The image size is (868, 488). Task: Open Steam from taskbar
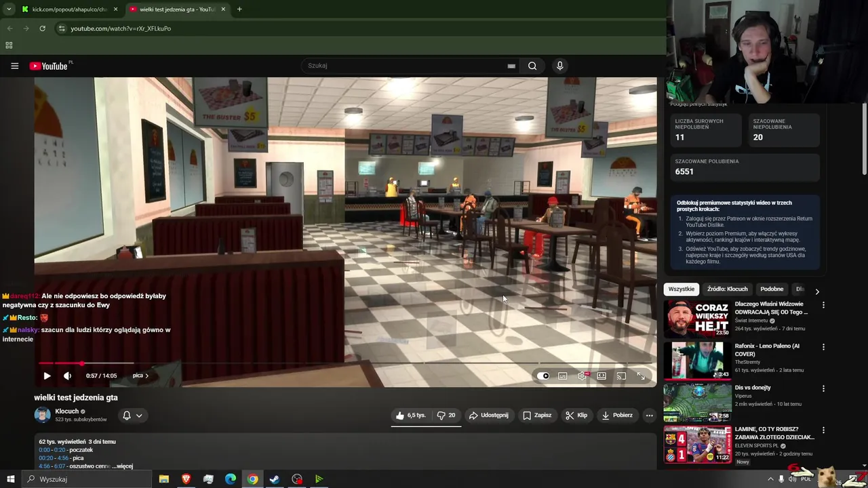click(275, 479)
